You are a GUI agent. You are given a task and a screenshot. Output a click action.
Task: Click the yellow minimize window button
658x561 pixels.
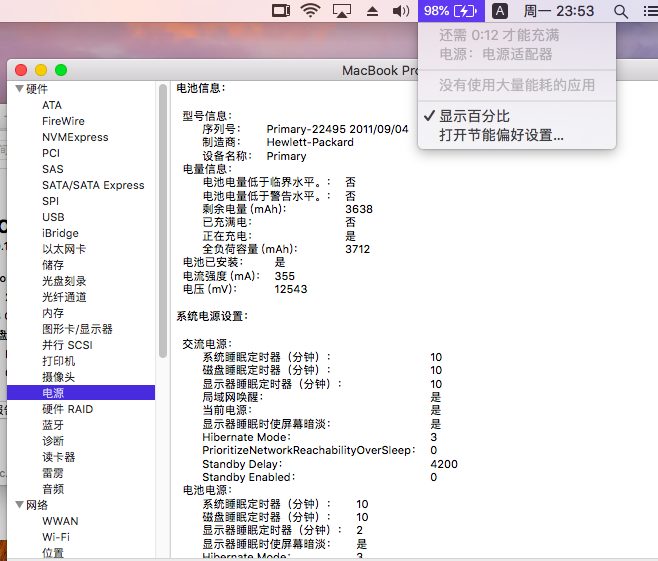pyautogui.click(x=41, y=70)
